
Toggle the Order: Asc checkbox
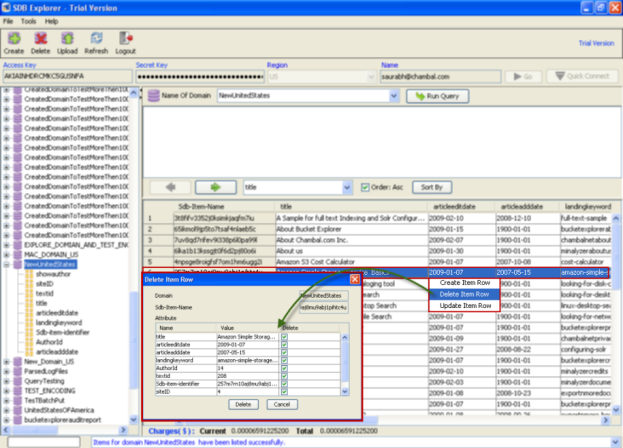coord(365,187)
